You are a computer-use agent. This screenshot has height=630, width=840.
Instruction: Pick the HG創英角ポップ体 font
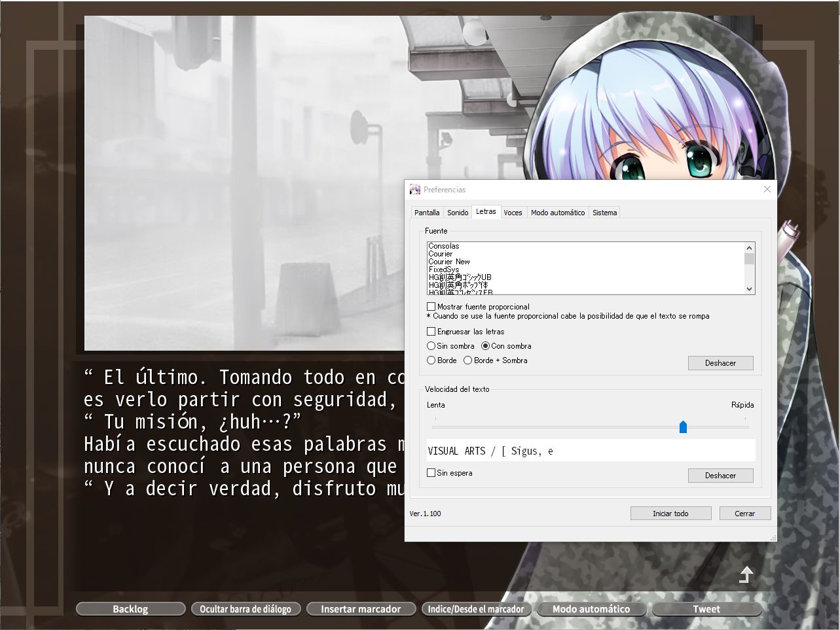(x=585, y=285)
